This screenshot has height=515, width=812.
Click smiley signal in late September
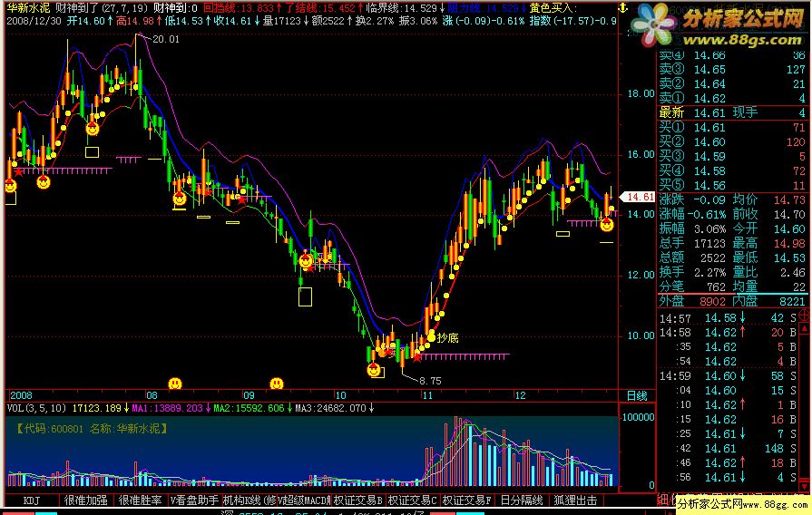(306, 261)
